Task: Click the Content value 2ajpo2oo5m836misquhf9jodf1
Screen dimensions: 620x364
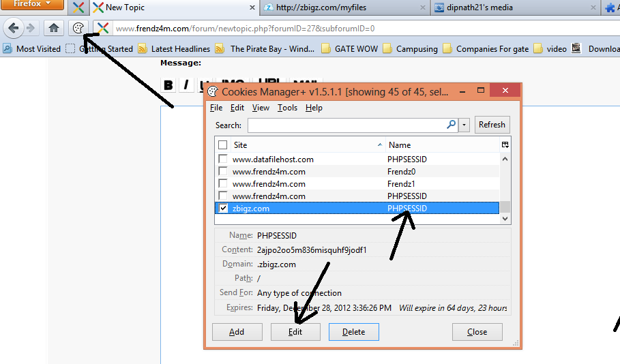Action: coord(312,249)
